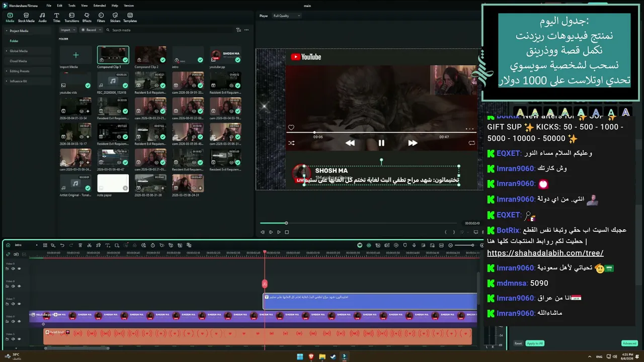Image resolution: width=644 pixels, height=362 pixels.
Task: Open the media panel more options menu
Action: point(247,30)
